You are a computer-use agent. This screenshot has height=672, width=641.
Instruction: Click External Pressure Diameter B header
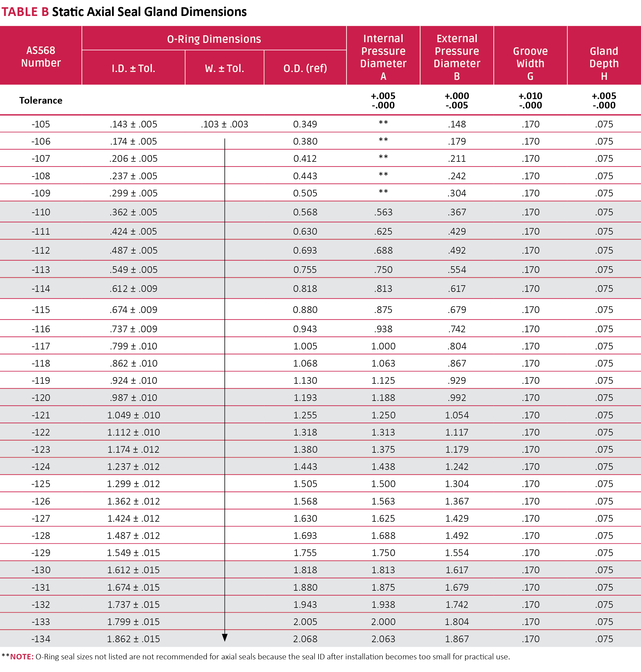pyautogui.click(x=457, y=57)
